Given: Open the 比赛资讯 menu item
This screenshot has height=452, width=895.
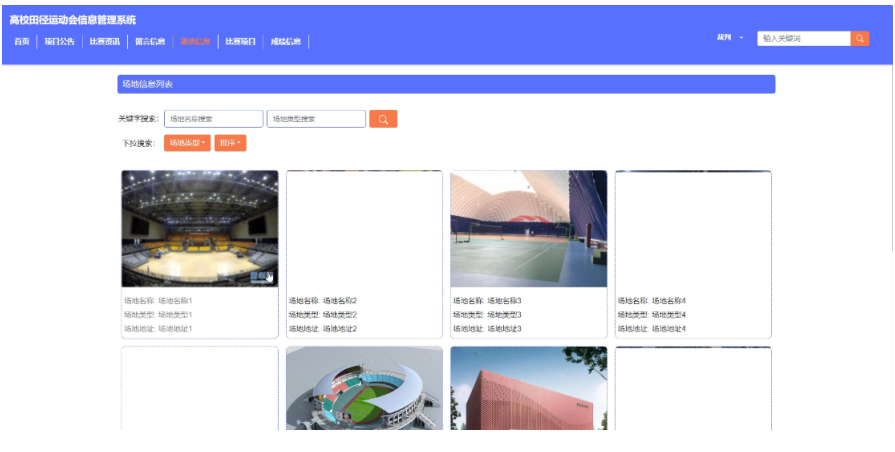Looking at the screenshot, I should coord(105,42).
